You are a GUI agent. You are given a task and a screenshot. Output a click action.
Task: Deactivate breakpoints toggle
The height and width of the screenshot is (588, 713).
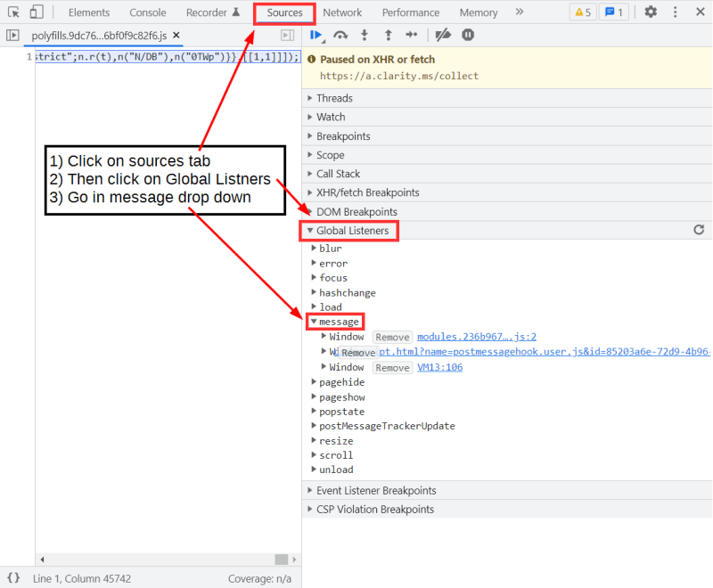click(x=443, y=35)
